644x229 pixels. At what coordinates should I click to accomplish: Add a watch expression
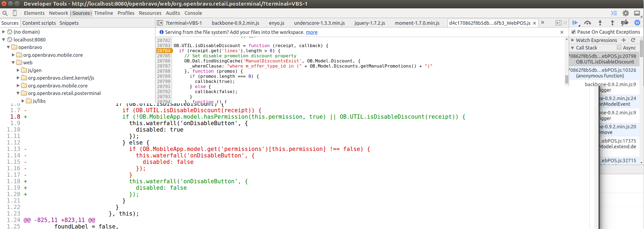pos(624,40)
